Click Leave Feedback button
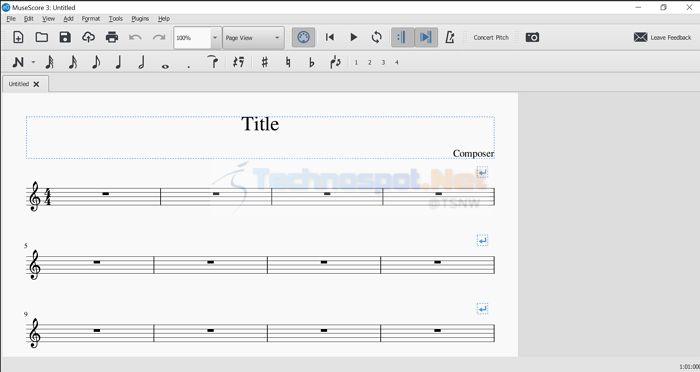Viewport: 700px width, 372px height. [662, 38]
